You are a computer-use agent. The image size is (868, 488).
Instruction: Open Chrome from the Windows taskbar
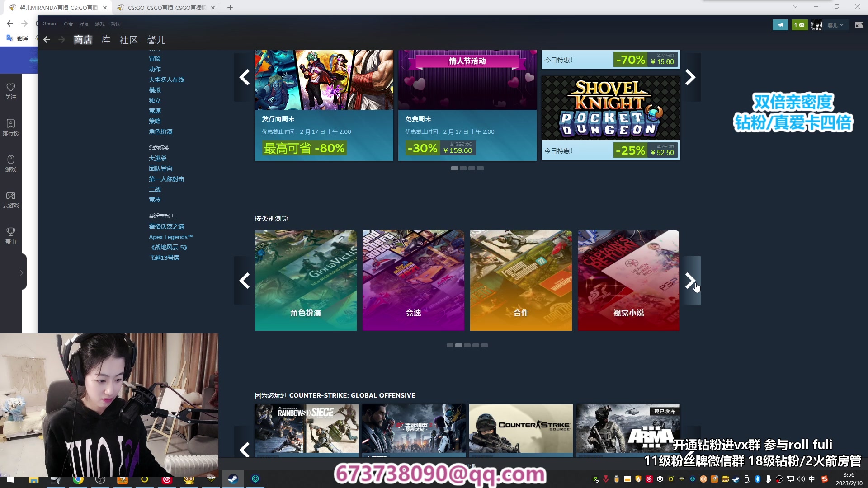78,479
